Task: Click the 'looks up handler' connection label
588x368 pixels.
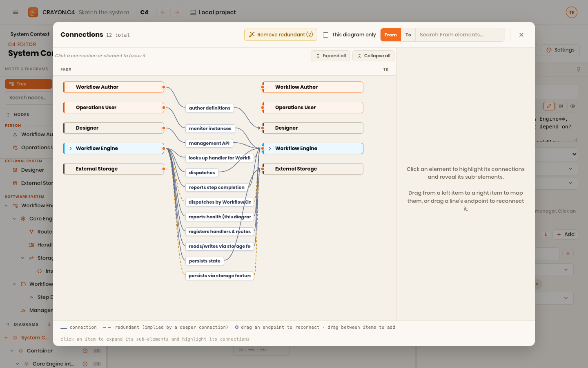Action: pyautogui.click(x=220, y=158)
